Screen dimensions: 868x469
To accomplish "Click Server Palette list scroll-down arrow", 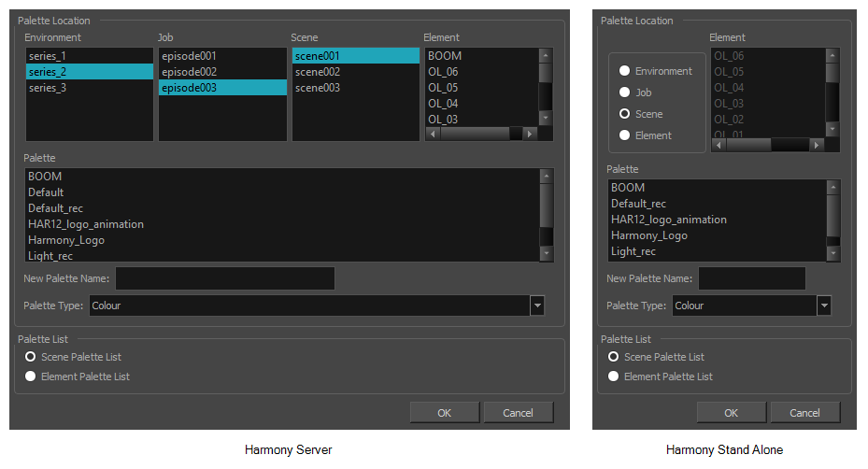I will pos(546,254).
